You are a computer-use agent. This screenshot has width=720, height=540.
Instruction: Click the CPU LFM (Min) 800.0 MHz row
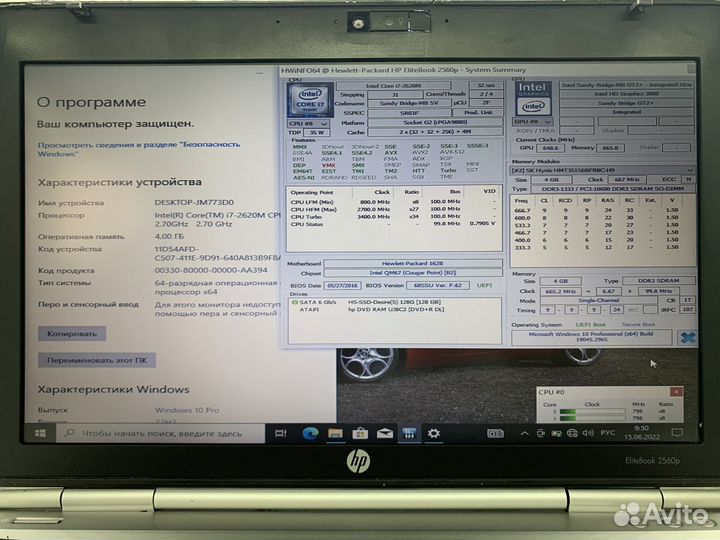click(x=394, y=202)
